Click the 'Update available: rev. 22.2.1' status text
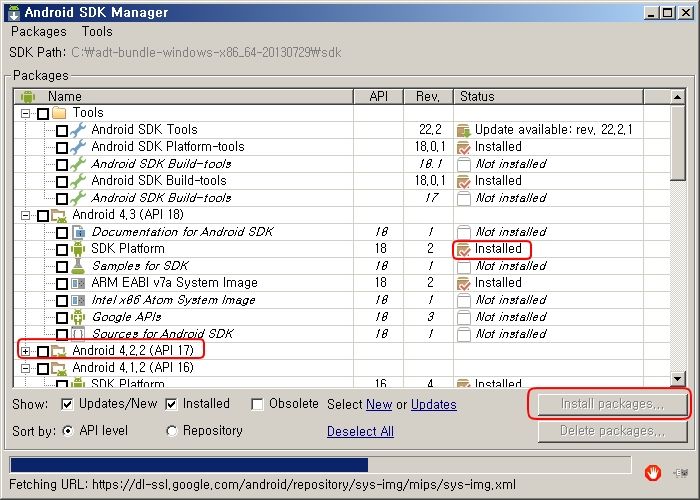Image resolution: width=700 pixels, height=500 pixels. tap(554, 130)
